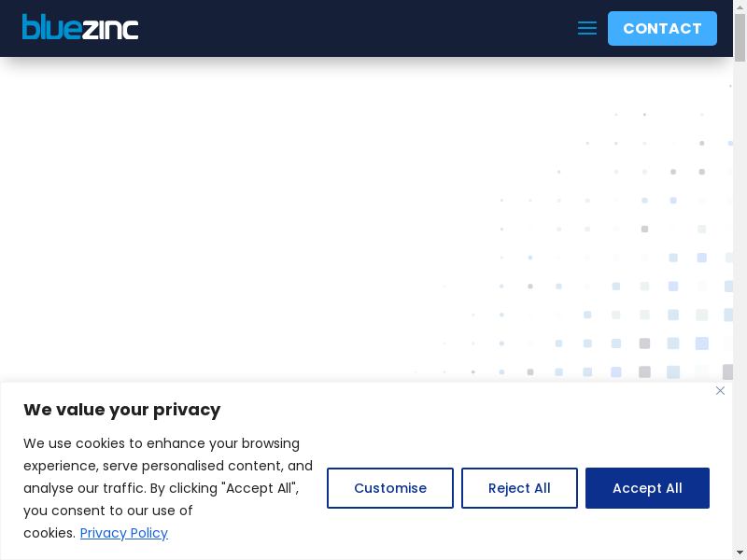Click the 'blue' part of the bluezinc logo

point(44,27)
